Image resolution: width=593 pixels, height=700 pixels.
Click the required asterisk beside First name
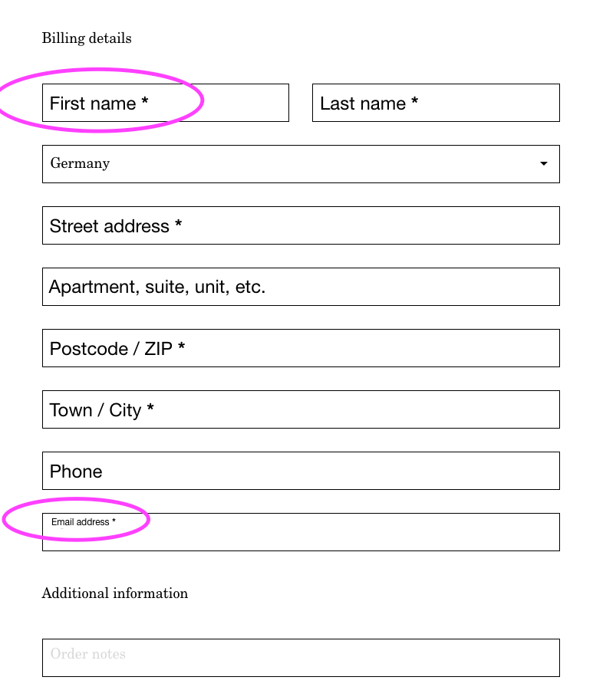[145, 104]
